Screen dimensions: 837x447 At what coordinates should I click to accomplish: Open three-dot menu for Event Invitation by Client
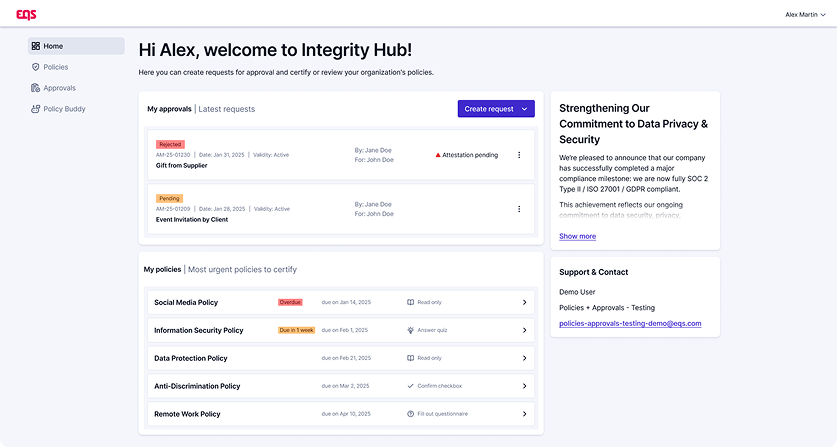pyautogui.click(x=519, y=209)
